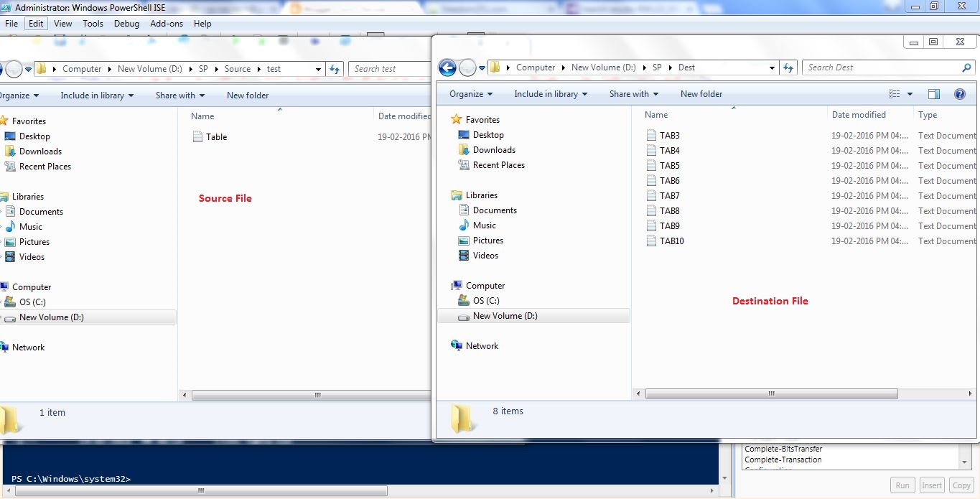Open the Help menu
This screenshot has width=980, height=499.
tap(202, 23)
